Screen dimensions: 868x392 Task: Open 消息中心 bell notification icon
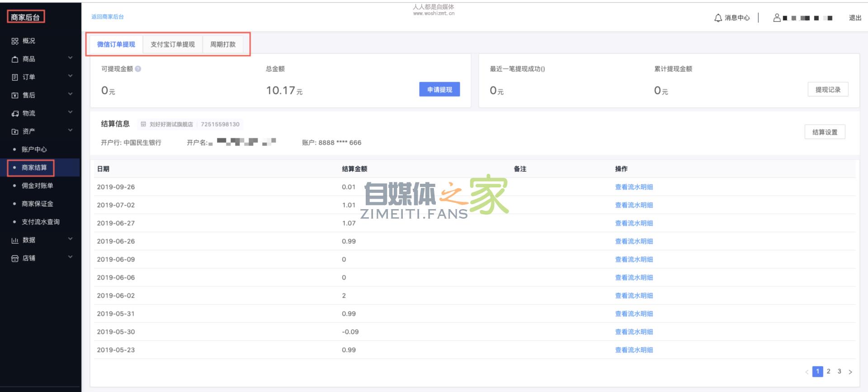tap(718, 18)
